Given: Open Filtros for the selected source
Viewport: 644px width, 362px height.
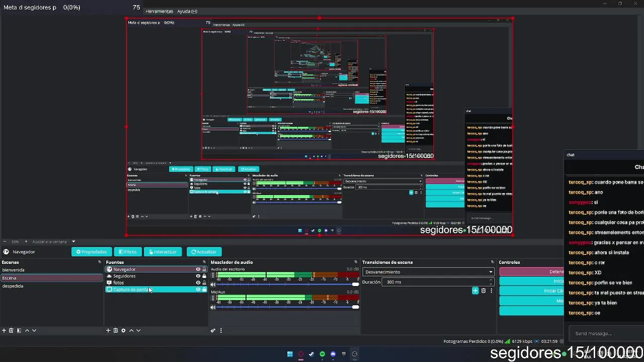Looking at the screenshot, I should point(128,252).
